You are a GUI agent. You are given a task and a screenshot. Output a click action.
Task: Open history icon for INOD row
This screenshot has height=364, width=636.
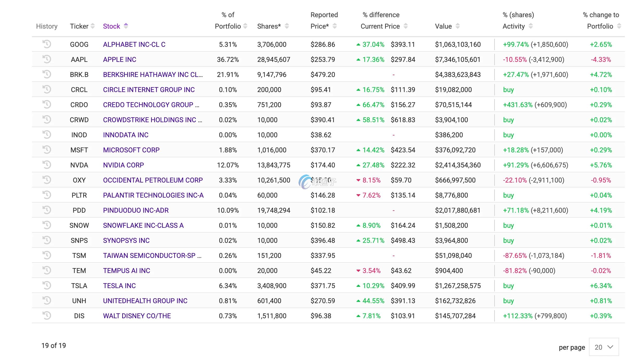(x=47, y=134)
